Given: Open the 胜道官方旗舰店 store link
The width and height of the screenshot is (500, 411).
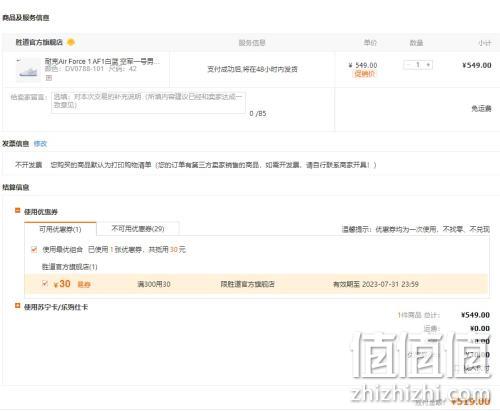Looking at the screenshot, I should (x=39, y=42).
